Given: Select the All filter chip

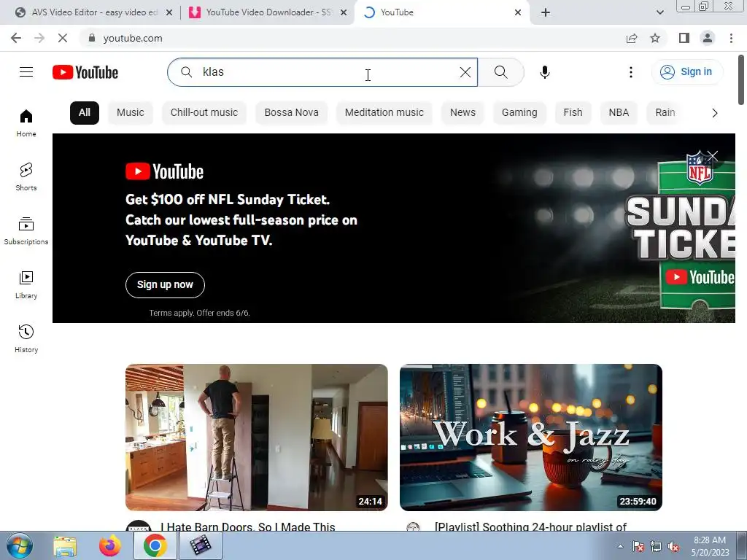Looking at the screenshot, I should (x=85, y=113).
